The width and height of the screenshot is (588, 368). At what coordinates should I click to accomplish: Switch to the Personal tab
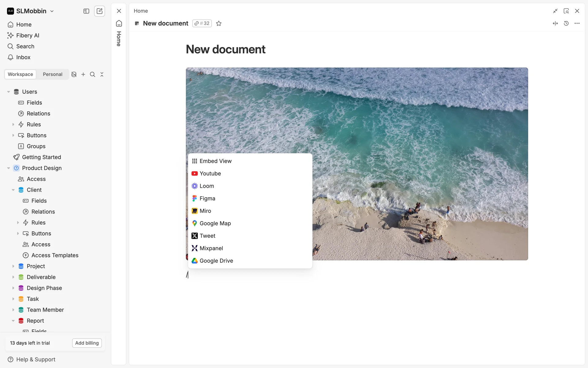[x=52, y=74]
